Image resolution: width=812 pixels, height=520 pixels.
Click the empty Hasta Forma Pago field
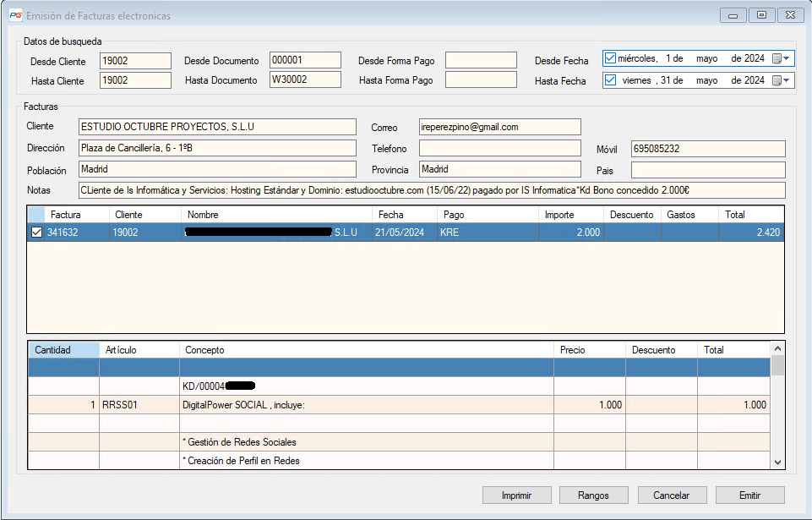point(481,79)
